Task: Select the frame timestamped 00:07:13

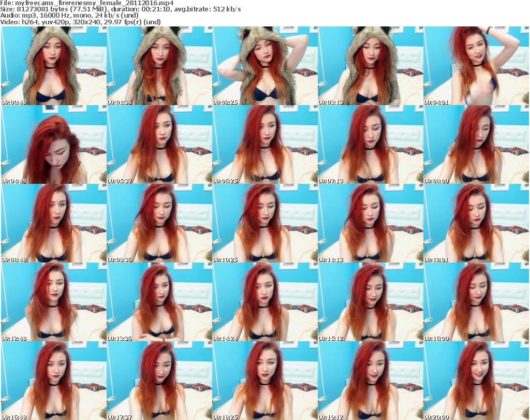Action: pyautogui.click(x=371, y=144)
